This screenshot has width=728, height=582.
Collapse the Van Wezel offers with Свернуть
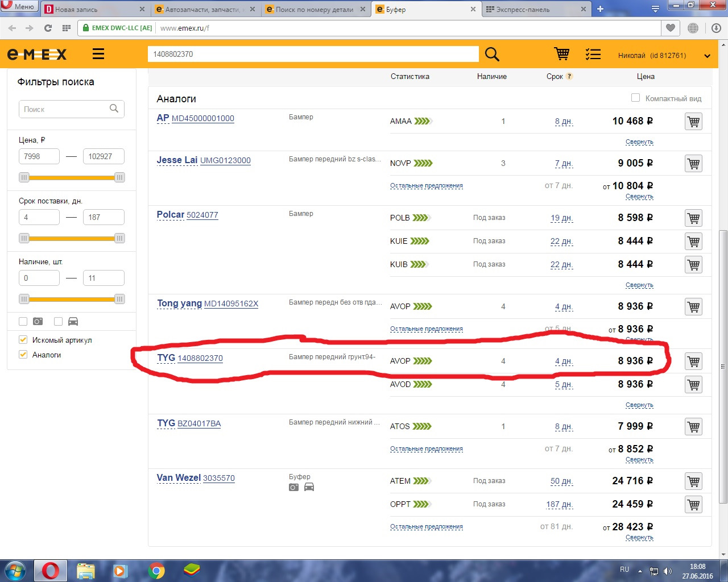coord(639,538)
